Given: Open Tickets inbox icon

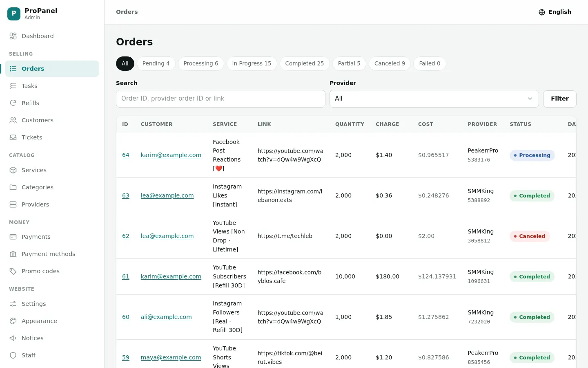Looking at the screenshot, I should point(13,137).
